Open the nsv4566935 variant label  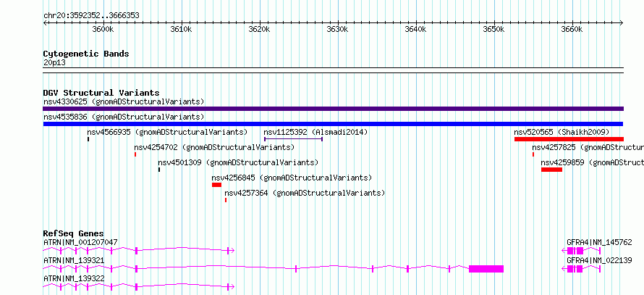pyautogui.click(x=167, y=132)
